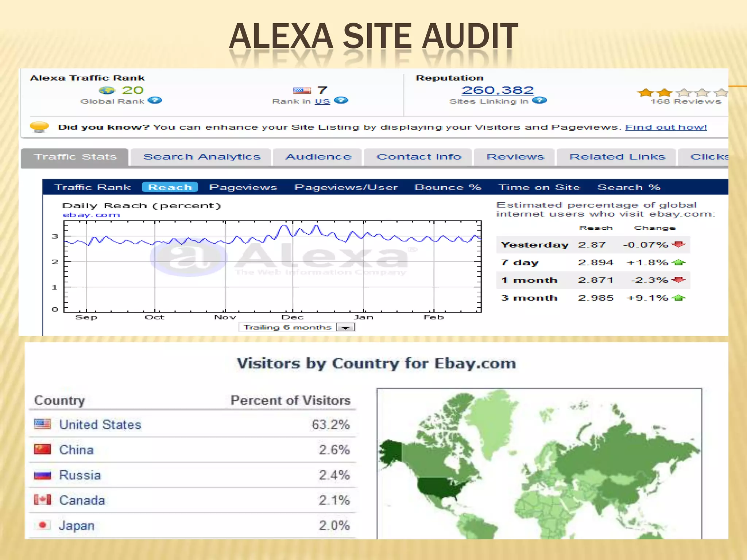Click the Canada flag icon
747x560 pixels.
[x=42, y=499]
